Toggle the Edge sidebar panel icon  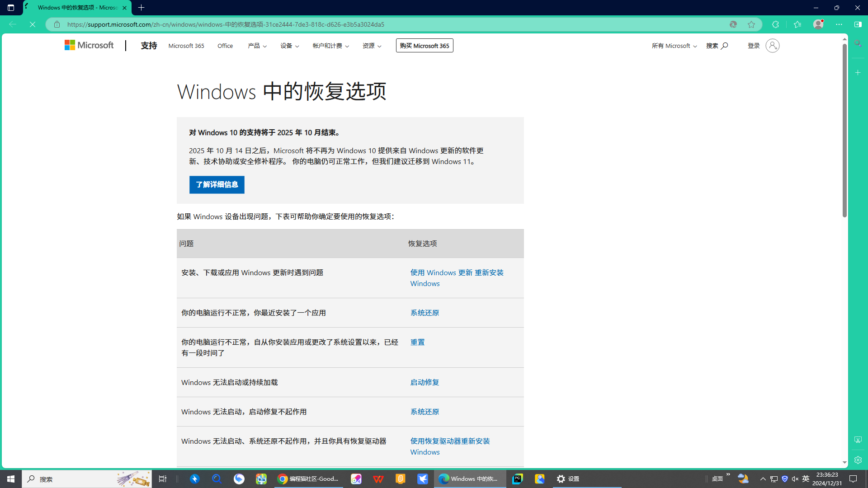click(x=858, y=24)
